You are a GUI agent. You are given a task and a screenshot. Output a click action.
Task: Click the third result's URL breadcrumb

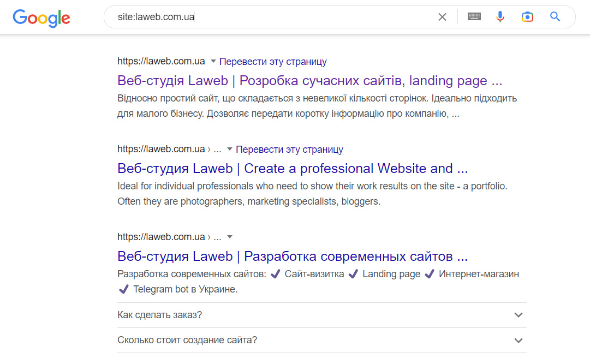(x=169, y=237)
